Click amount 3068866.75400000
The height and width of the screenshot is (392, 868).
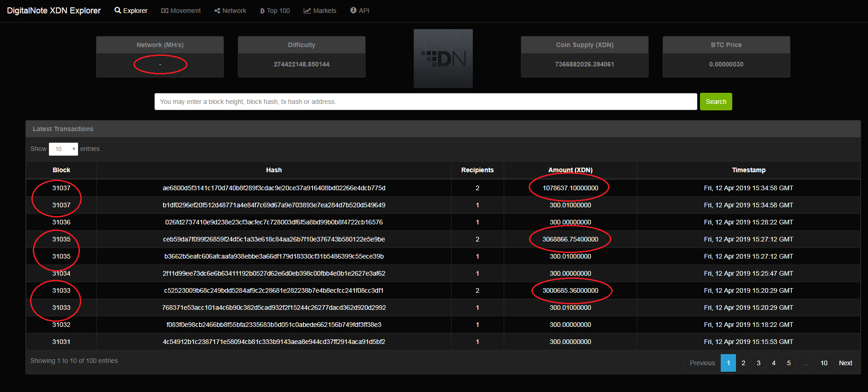[x=570, y=239]
